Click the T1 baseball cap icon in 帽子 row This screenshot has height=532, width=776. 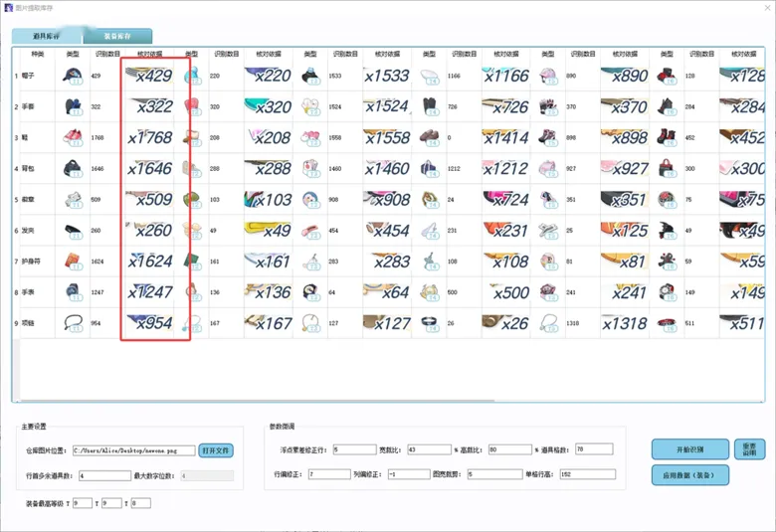pyautogui.click(x=73, y=76)
